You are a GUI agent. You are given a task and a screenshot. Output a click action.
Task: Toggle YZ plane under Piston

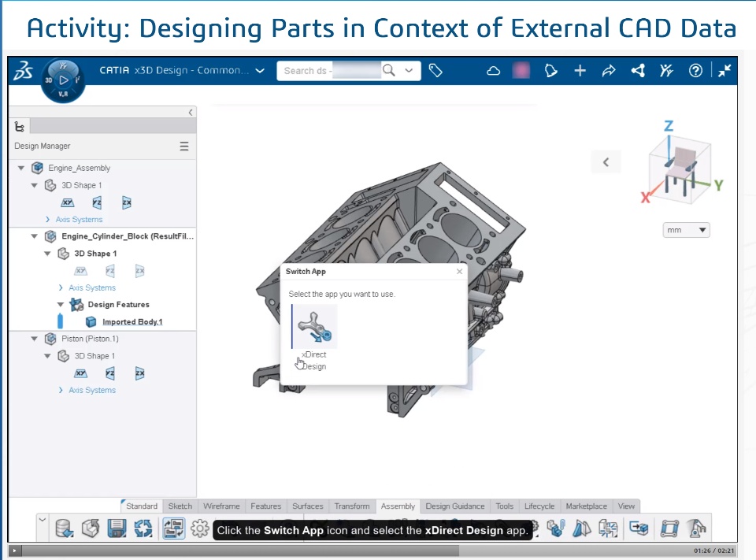click(110, 373)
